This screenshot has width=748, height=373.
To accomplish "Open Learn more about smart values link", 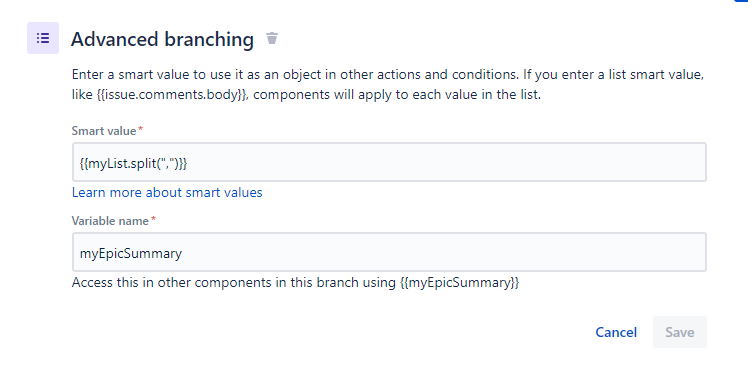I will (167, 193).
